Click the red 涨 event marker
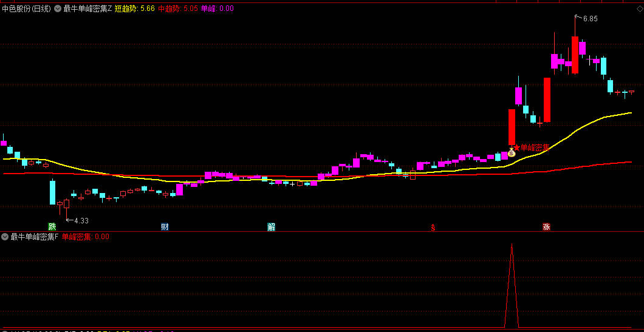The image size is (644, 332). click(x=546, y=227)
